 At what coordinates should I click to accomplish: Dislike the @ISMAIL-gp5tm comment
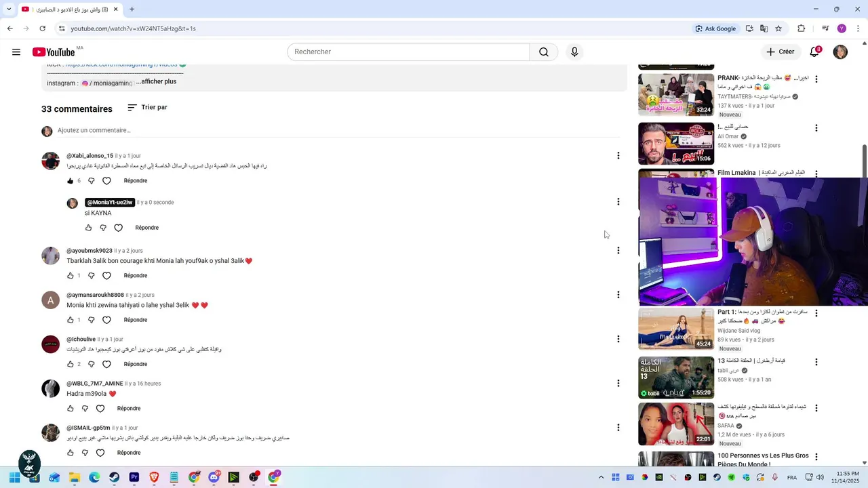(85, 453)
